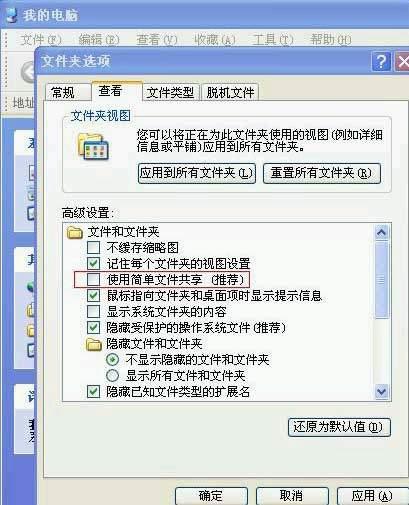Click the folder views illustration icon
The image size is (409, 505).
[x=93, y=146]
